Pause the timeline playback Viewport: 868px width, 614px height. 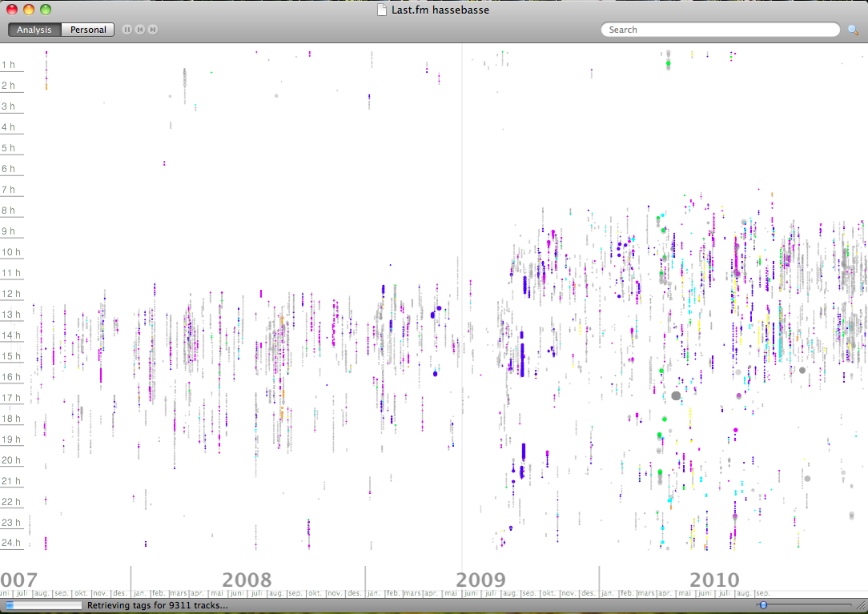[x=127, y=30]
